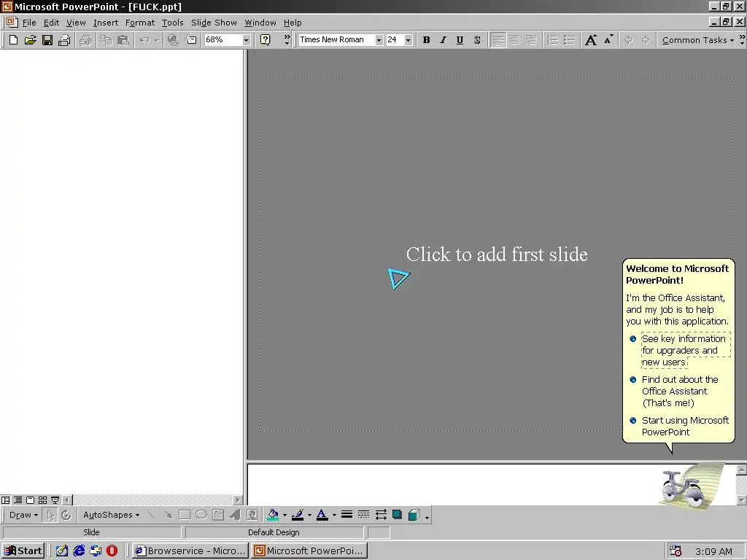Image resolution: width=747 pixels, height=560 pixels.
Task: Click the New Slide icon
Action: (190, 40)
